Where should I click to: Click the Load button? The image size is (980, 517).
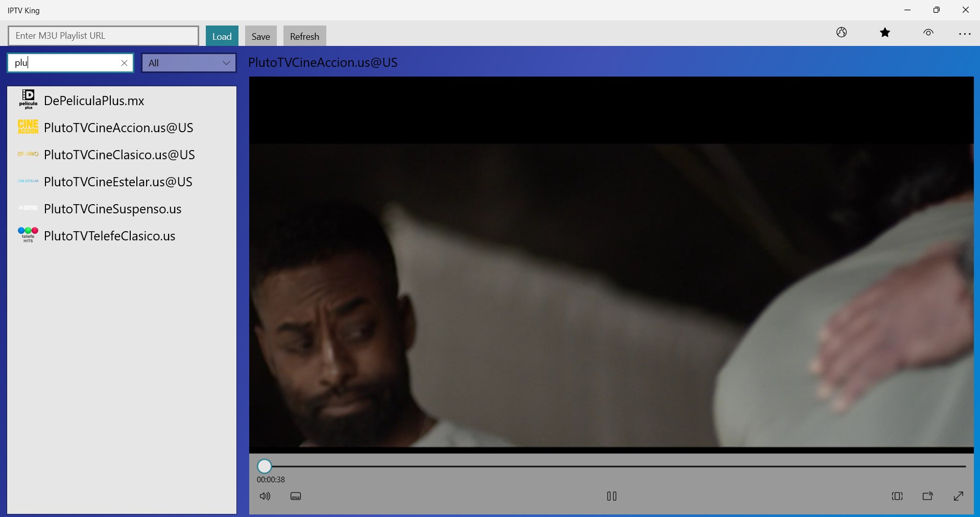tap(222, 36)
